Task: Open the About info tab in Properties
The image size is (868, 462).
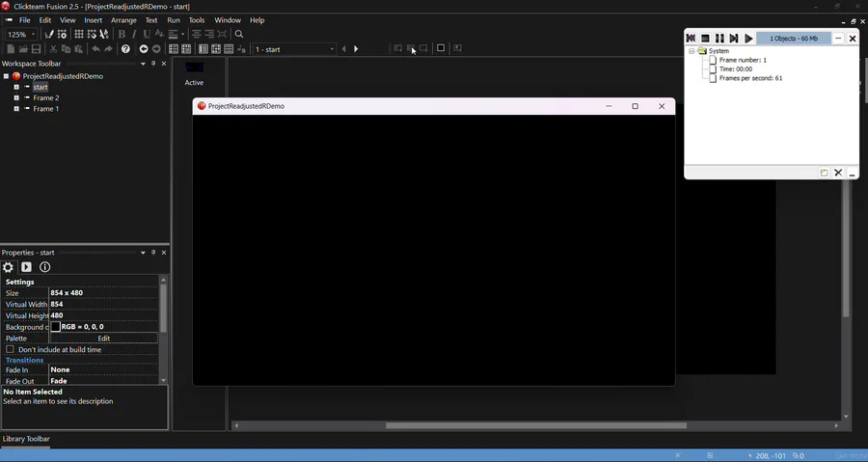Action: click(44, 267)
